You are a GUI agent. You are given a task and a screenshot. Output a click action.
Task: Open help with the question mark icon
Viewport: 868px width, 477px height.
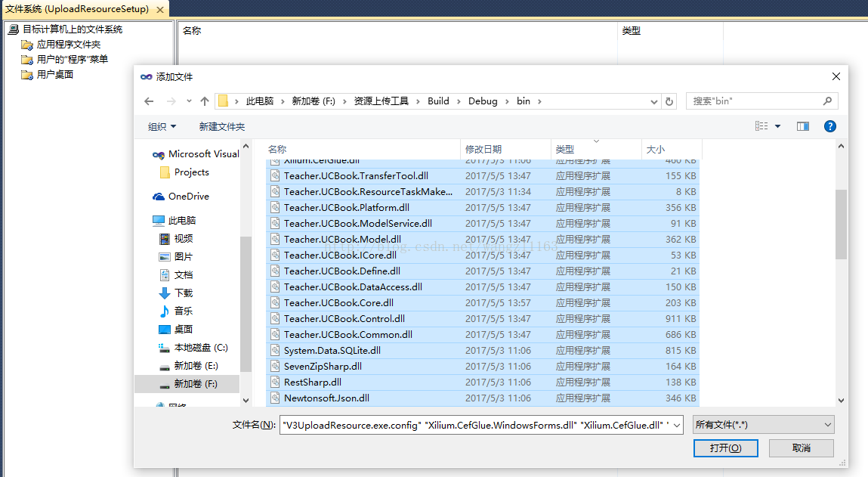829,126
